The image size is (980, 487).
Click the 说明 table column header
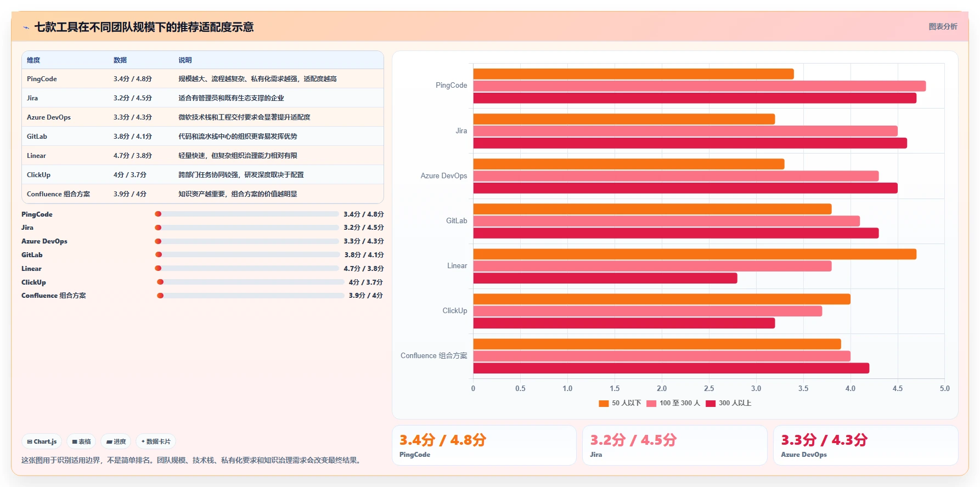pos(185,60)
